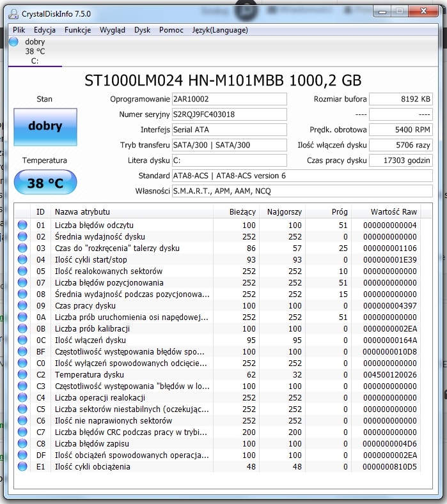447x504 pixels.
Task: Click the 'Najgorszy' column header
Action: tap(282, 212)
